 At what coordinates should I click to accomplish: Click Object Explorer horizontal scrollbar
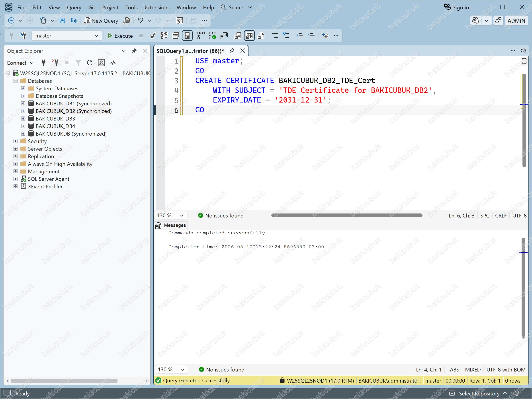(x=64, y=381)
